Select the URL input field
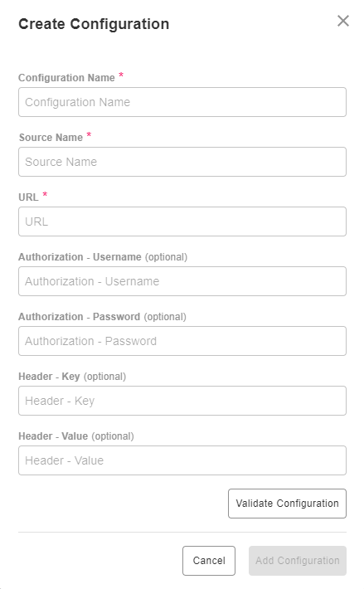The image size is (364, 589). tap(182, 221)
